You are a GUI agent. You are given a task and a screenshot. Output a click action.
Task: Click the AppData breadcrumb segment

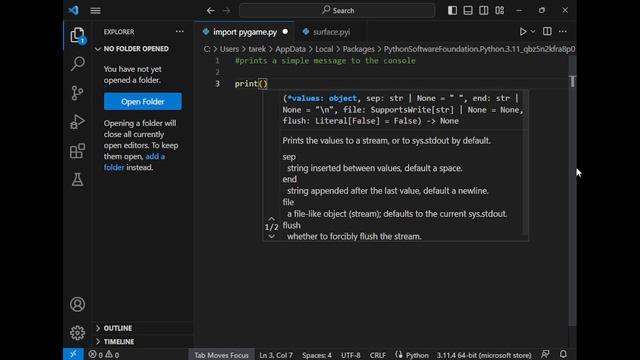pos(290,49)
